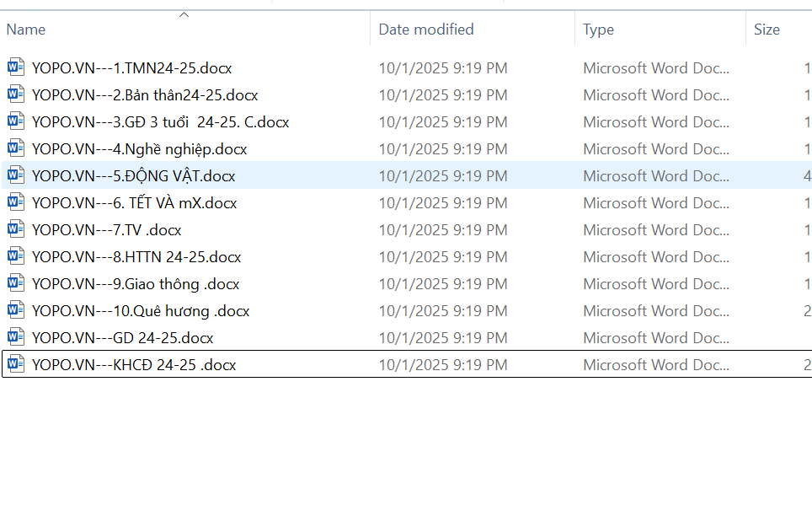Select the file name YOPO.VN---GD 24-25.docx
This screenshot has width=812, height=516.
pyautogui.click(x=122, y=338)
